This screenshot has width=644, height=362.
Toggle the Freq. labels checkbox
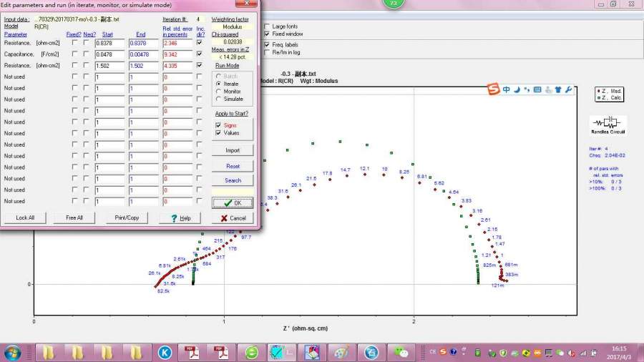[x=267, y=44]
